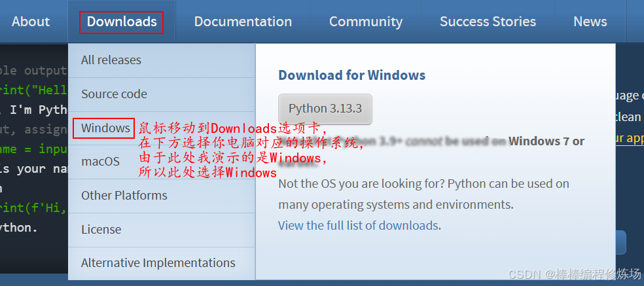Open License entry in Downloads submenu
This screenshot has height=286, width=644.
[162, 229]
